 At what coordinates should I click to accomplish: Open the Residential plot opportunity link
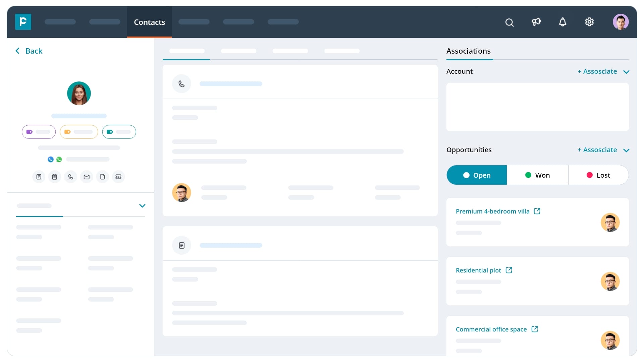click(478, 270)
